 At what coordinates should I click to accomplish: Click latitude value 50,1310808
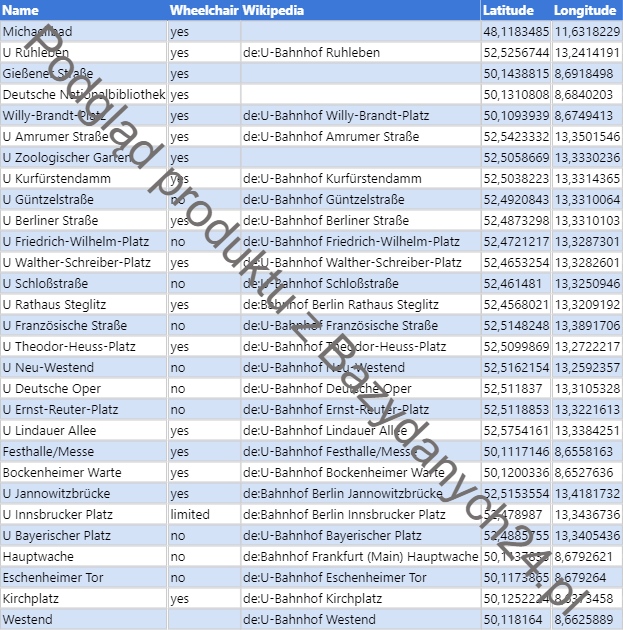pos(516,94)
